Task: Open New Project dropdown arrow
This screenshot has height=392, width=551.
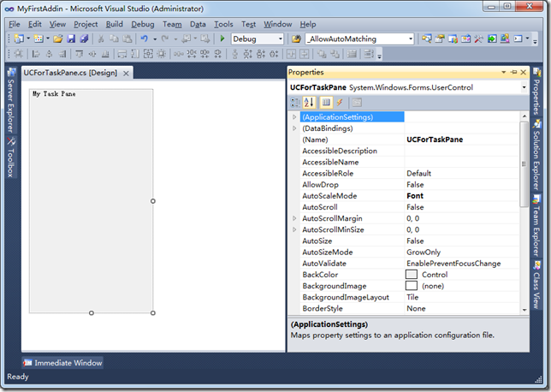Action: coord(28,39)
